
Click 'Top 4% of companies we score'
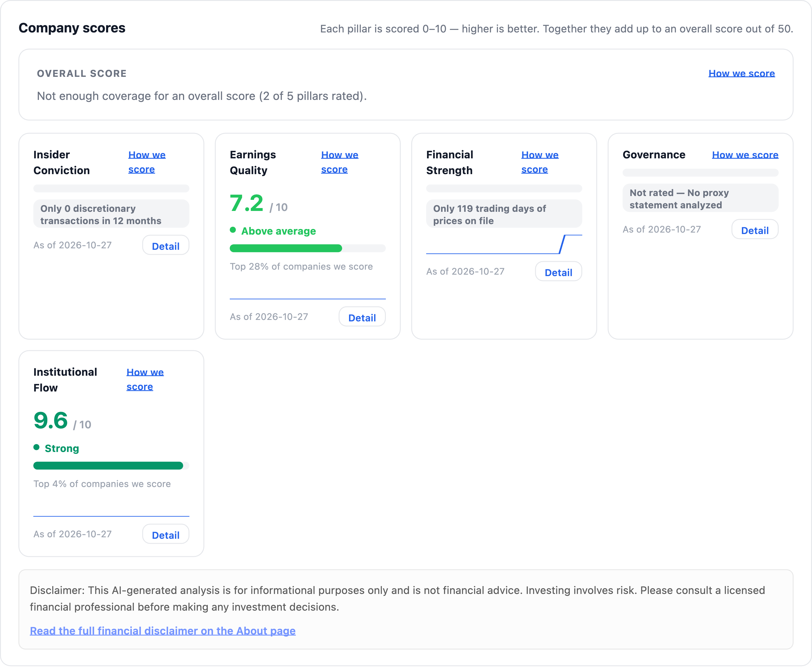[102, 484]
